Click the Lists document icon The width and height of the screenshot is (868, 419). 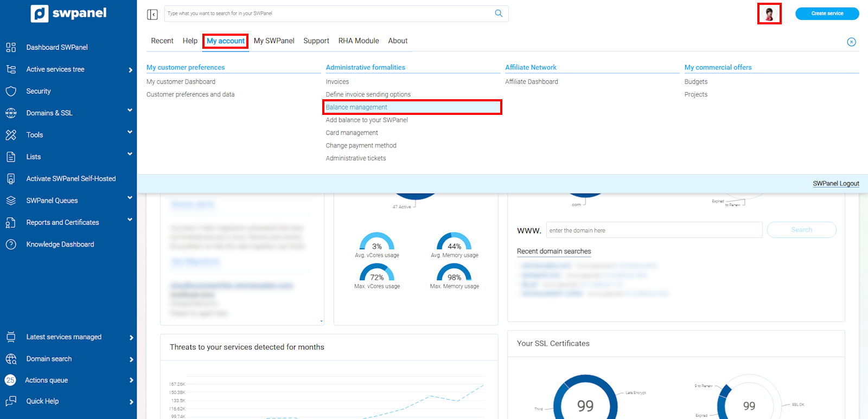[11, 157]
